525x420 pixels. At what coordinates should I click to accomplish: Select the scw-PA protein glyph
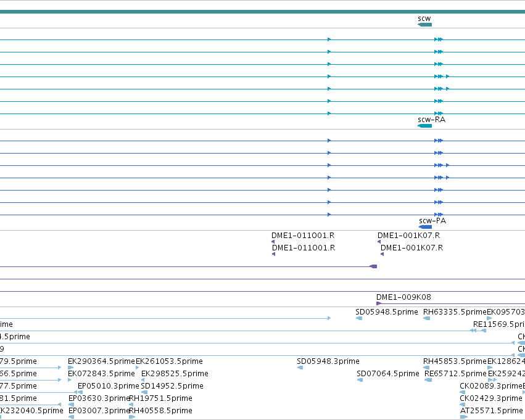(x=425, y=227)
